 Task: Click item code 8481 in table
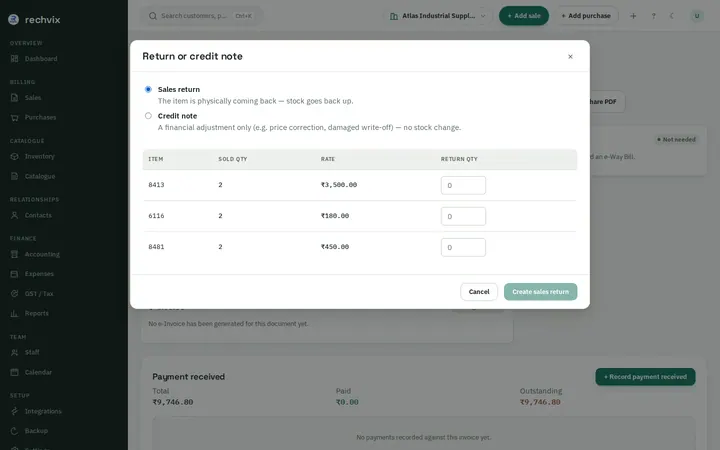[156, 247]
